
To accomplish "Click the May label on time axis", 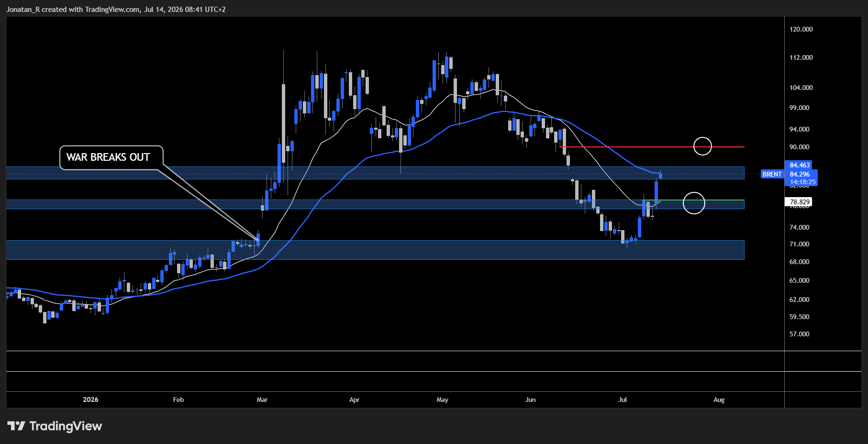I will point(443,400).
